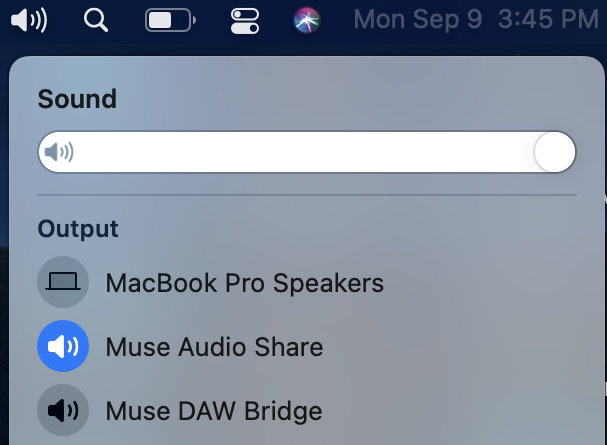Open Notification Center via Mon Sep 9 date
Screen dimensions: 607x445
click(418, 19)
